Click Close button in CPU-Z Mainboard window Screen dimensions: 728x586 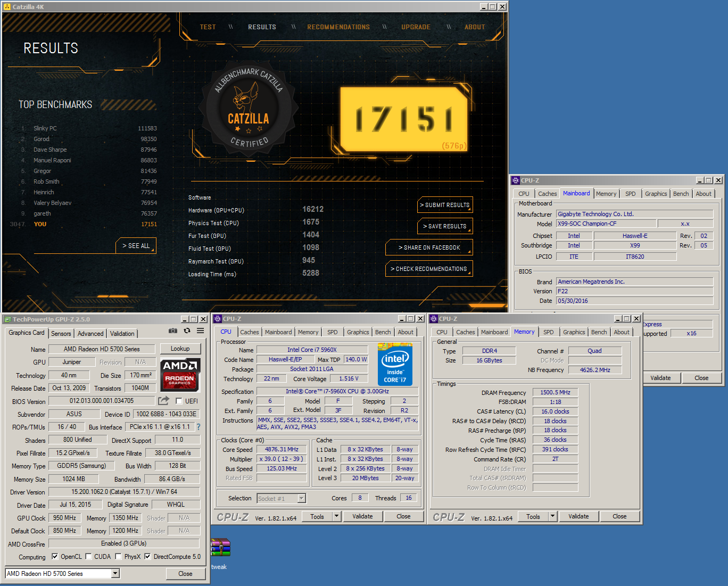701,378
